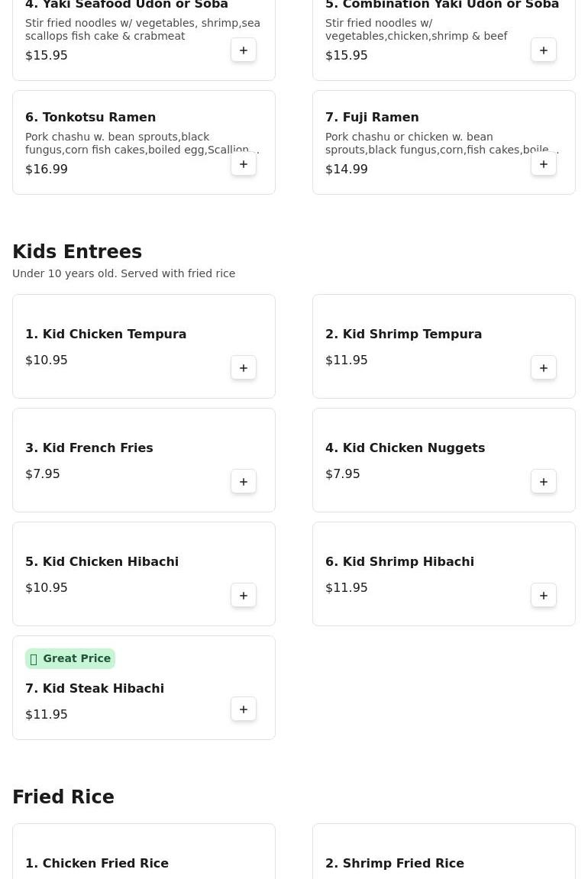Add Fuji Ramen with plus icon
Image resolution: width=588 pixels, height=879 pixels.
(x=544, y=164)
